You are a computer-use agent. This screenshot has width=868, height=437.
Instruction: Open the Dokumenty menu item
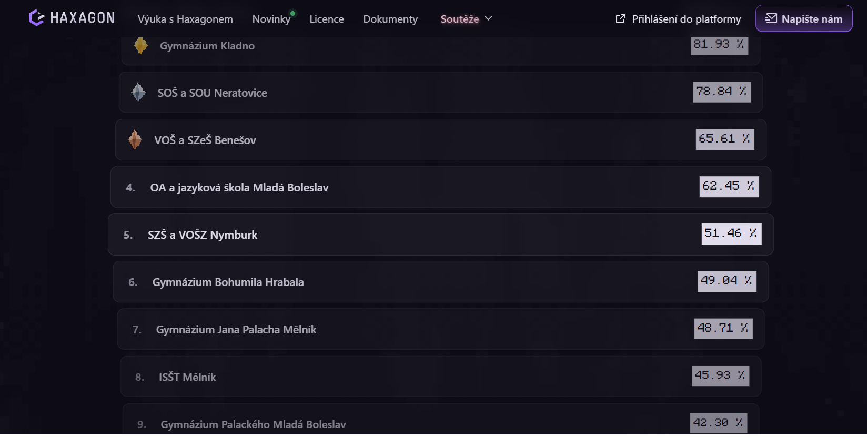click(390, 19)
